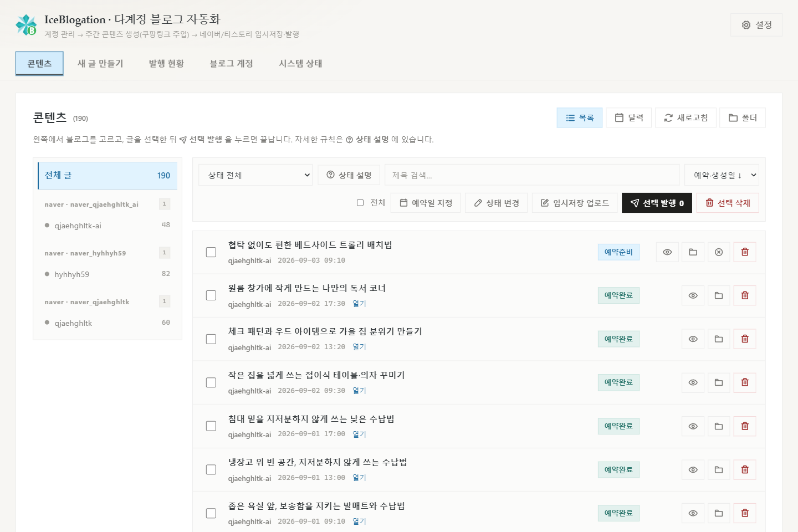
Task: Folder icon for 협탁 없이도 편한 베드사이드 post
Action: point(693,252)
